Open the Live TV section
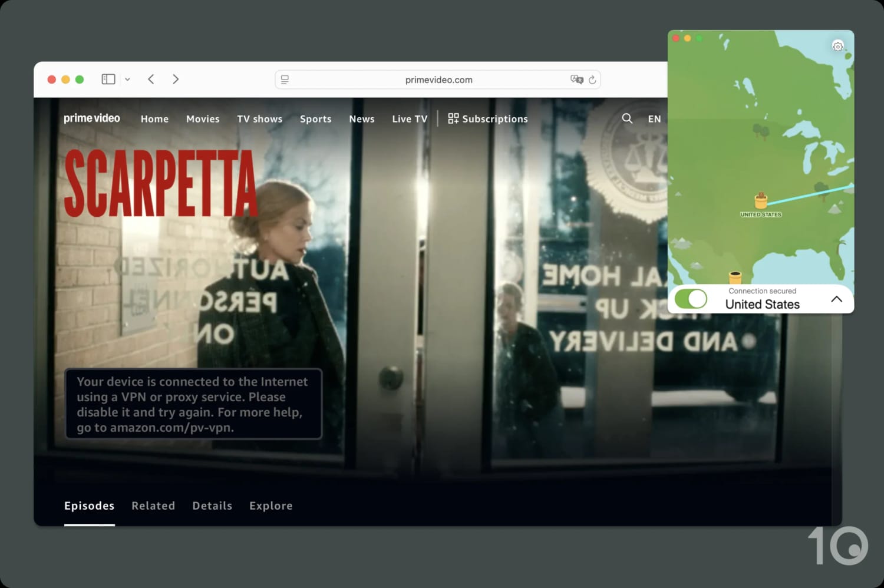 coord(409,118)
